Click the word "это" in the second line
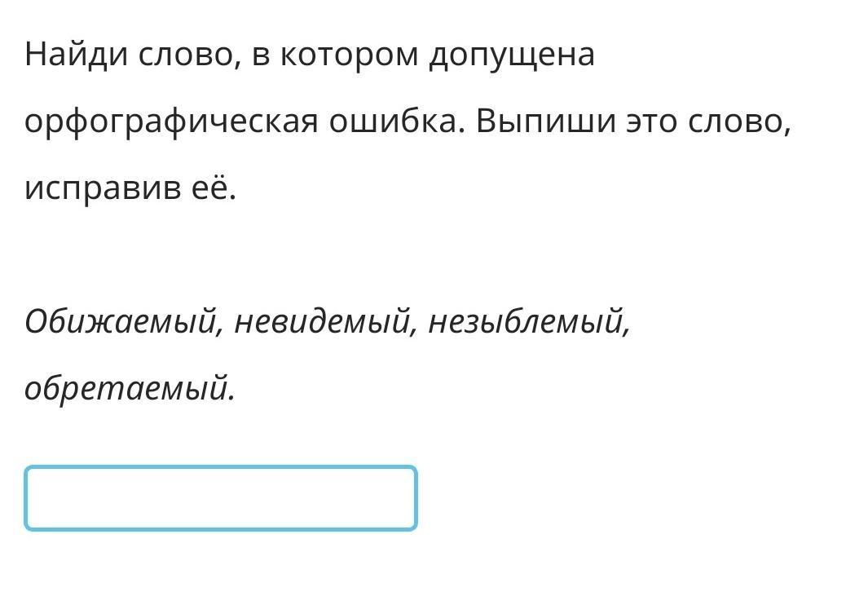868x605 pixels. (652, 122)
